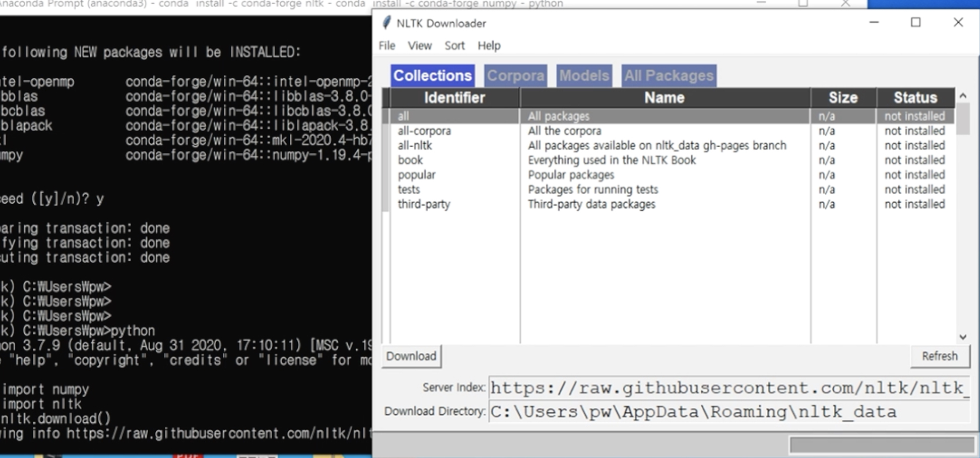Click 'Packages for running tests' cell
Image resolution: width=980 pixels, height=458 pixels.
click(593, 189)
